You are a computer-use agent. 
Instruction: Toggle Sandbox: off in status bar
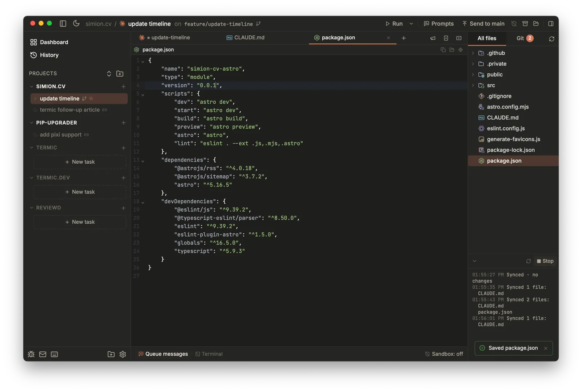coord(444,354)
